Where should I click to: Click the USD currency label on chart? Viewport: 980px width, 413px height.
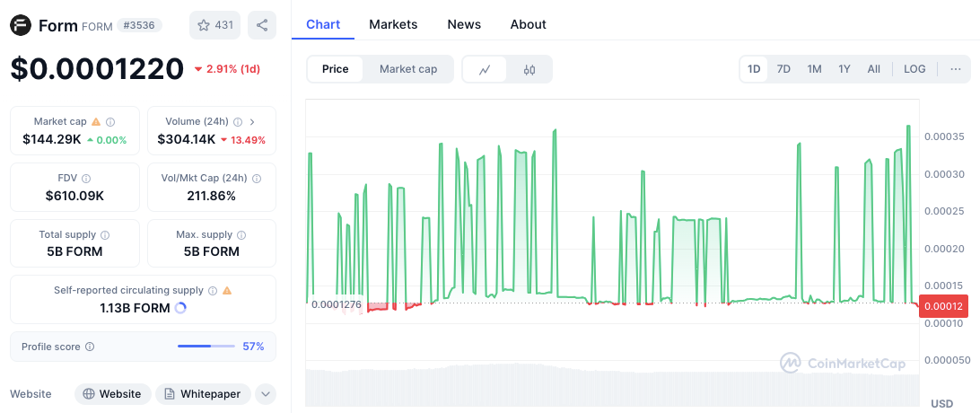(x=942, y=403)
